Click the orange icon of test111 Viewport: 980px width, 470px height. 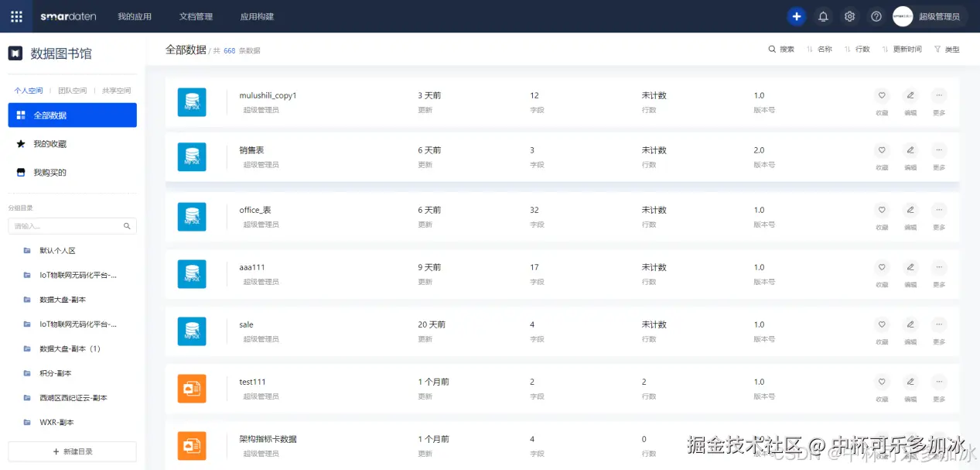click(x=192, y=389)
